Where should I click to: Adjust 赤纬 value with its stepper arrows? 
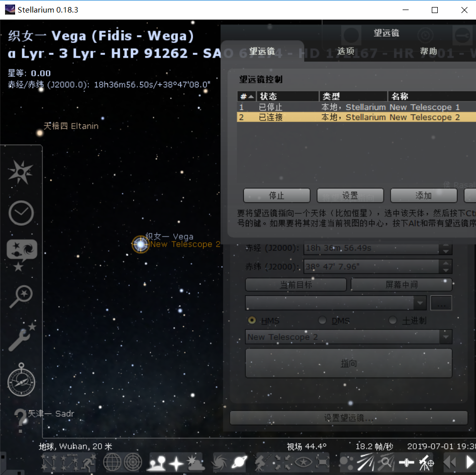446,267
